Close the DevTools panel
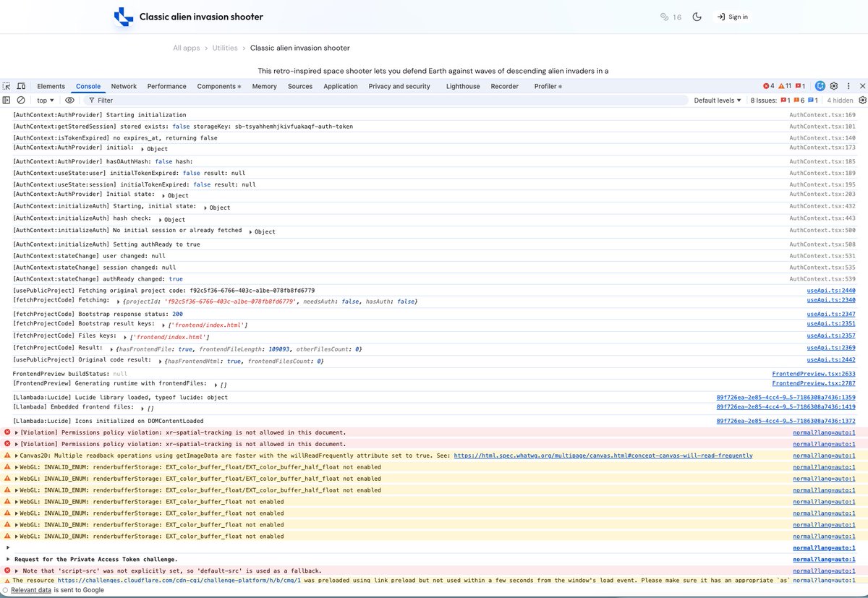Screen dimensions: 868x598 [x=861, y=86]
